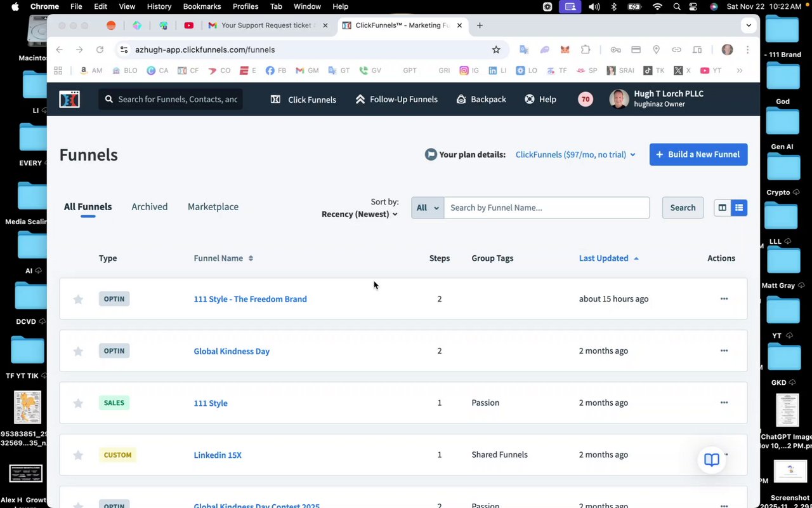Open the 111 Style - The Freedom Brand funnel

250,299
